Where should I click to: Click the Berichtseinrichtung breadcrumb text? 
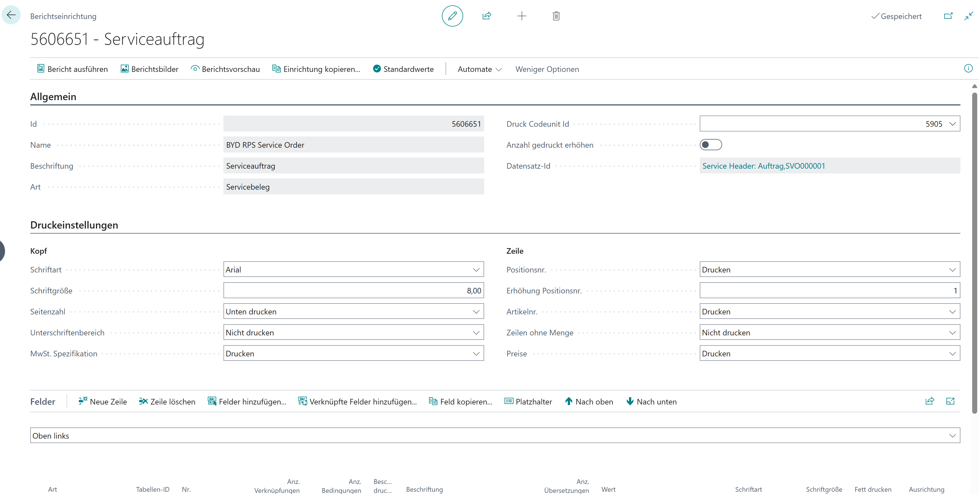(63, 16)
